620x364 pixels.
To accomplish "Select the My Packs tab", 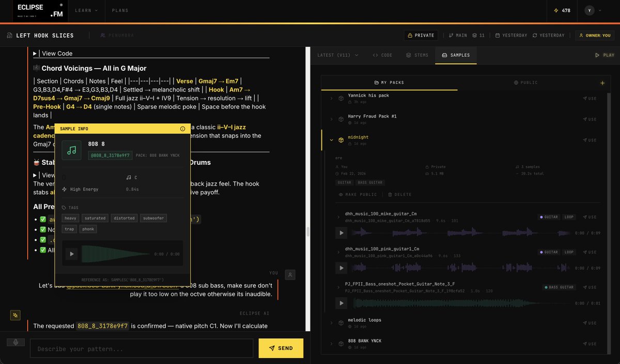I will (x=389, y=83).
